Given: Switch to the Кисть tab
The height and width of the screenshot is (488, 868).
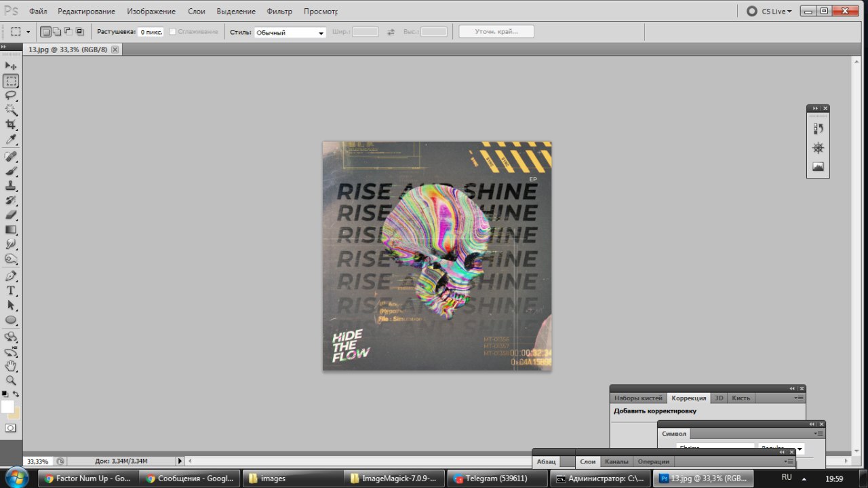Looking at the screenshot, I should (x=741, y=398).
